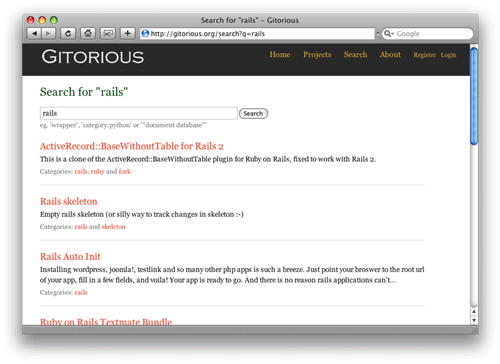Click the Register link
The image size is (500, 364).
[x=424, y=55]
